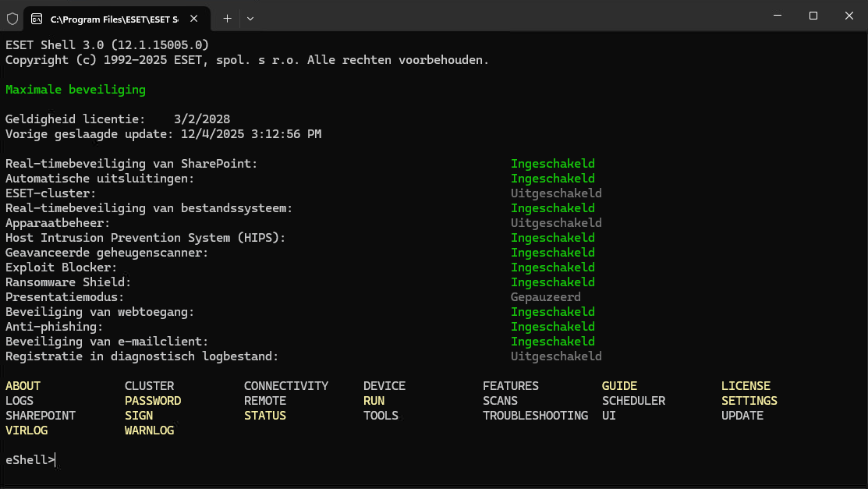868x489 pixels.
Task: Minimize the terminal window
Action: click(x=777, y=16)
